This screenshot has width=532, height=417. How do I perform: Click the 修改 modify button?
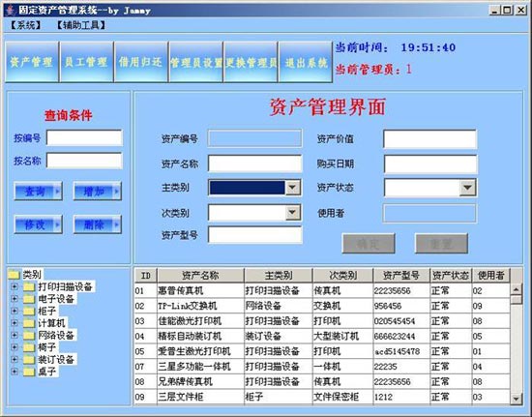tap(38, 224)
